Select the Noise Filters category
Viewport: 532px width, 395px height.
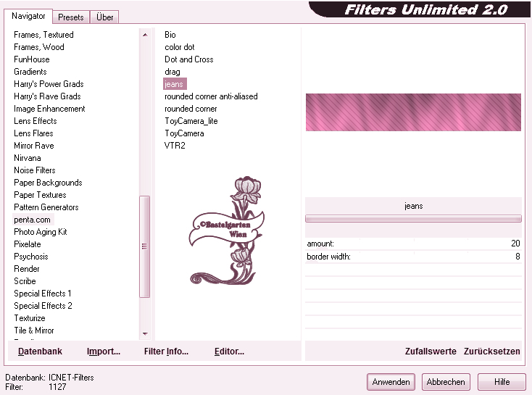click(34, 170)
